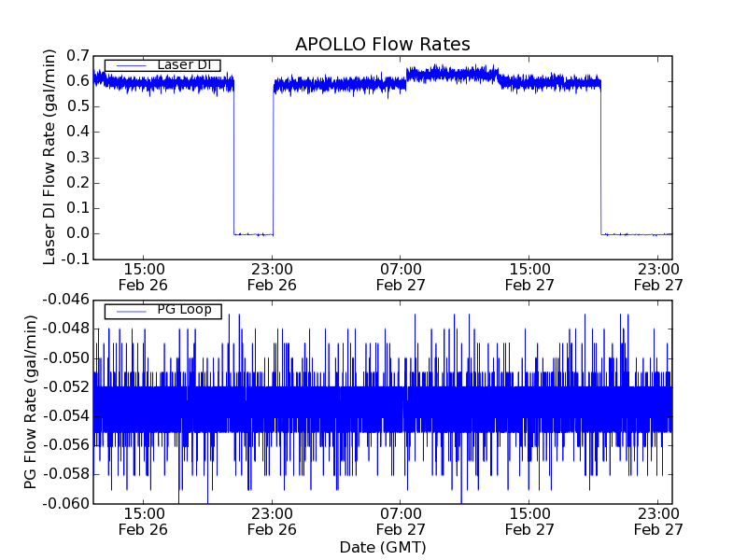Click "15:00 Feb 26" tick under PG Loop plot
The image size is (747, 560).
coord(143,522)
